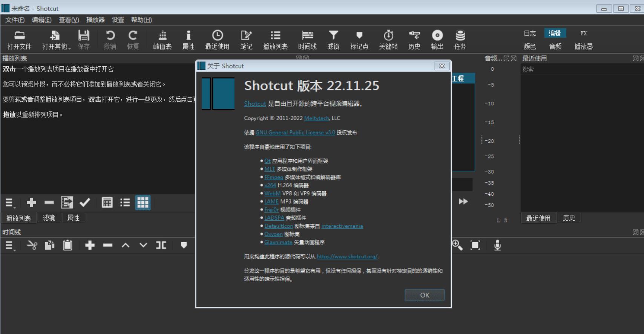
Task: Click the playlist remove (−) icon
Action: click(49, 203)
